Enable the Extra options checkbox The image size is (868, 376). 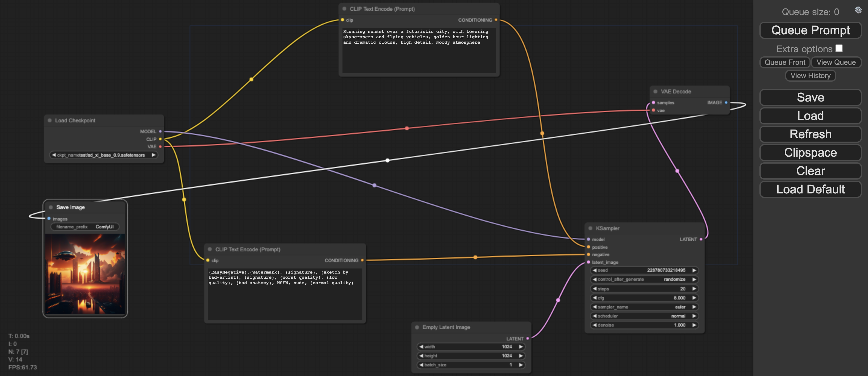coord(839,49)
